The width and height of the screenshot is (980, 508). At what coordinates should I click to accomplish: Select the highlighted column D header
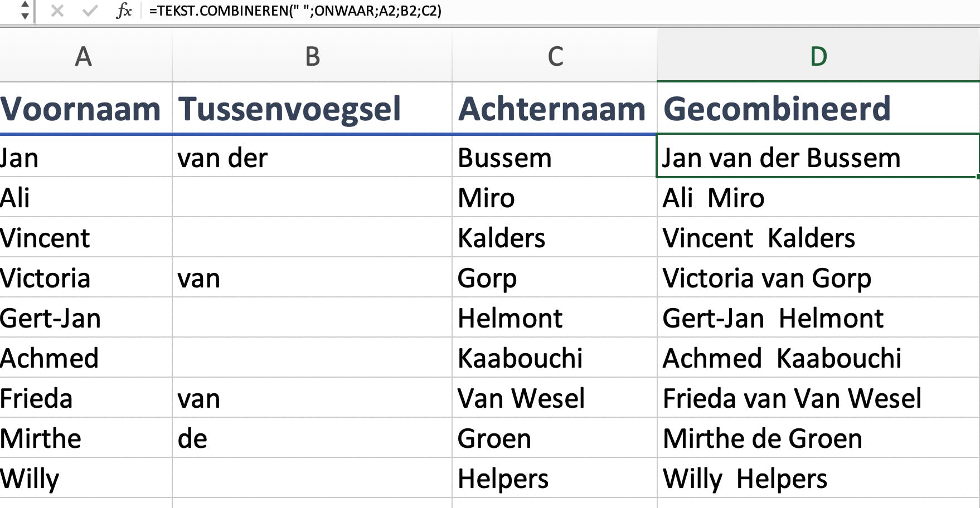818,56
